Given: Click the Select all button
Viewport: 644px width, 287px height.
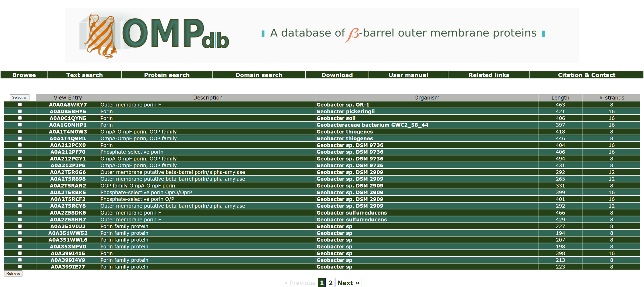Looking at the screenshot, I should point(20,98).
